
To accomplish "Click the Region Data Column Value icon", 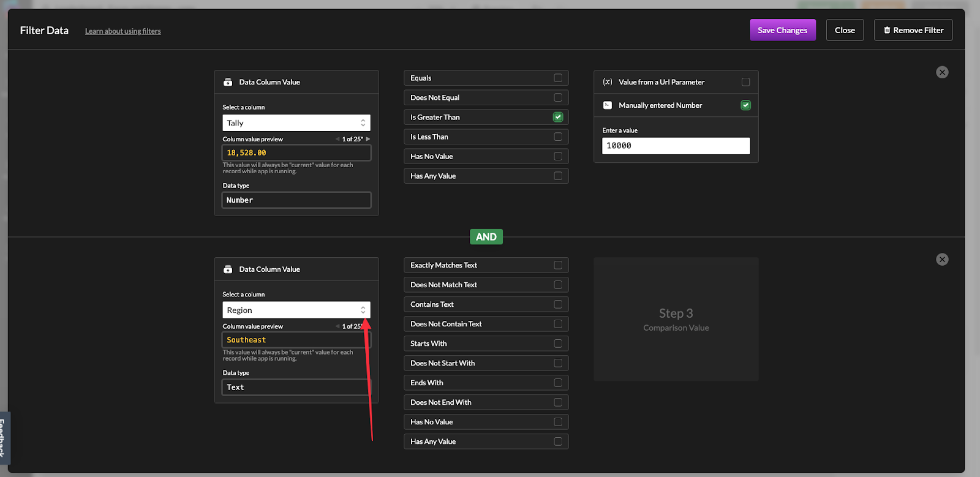I will (228, 269).
